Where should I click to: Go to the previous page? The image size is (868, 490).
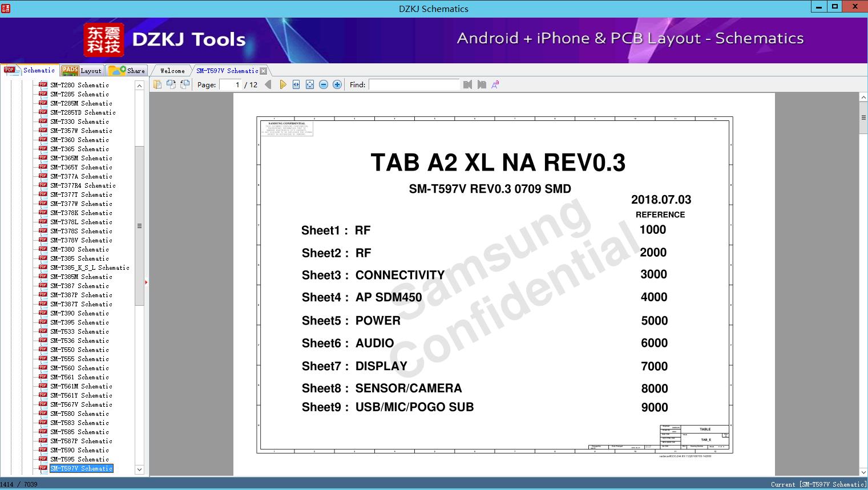pos(268,84)
